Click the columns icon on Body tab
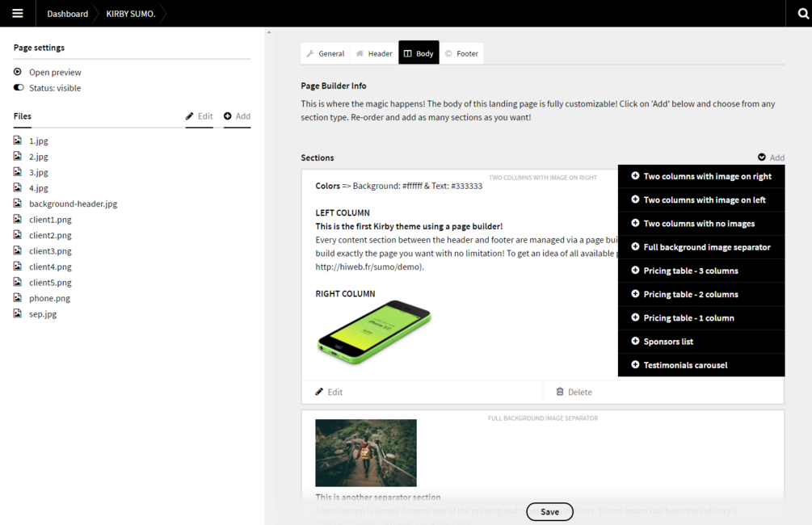This screenshot has height=525, width=812. point(407,53)
